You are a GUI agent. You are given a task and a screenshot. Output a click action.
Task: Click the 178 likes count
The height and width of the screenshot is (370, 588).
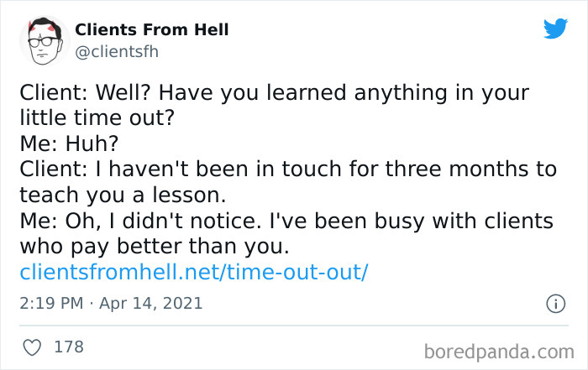(x=70, y=346)
